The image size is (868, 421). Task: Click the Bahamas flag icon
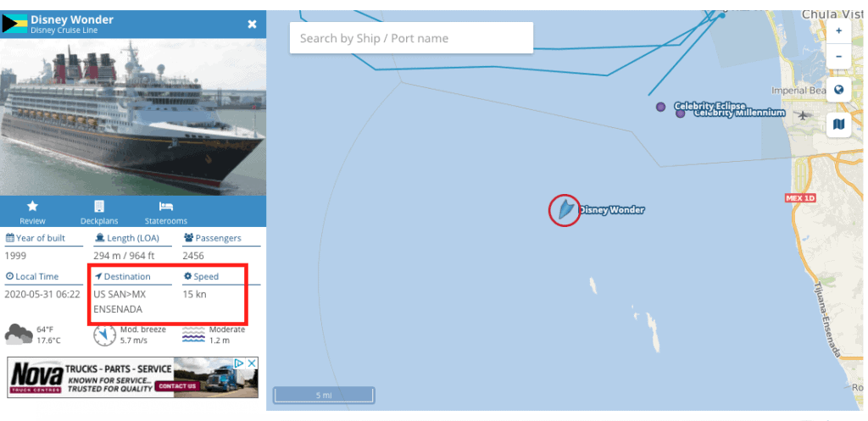[x=14, y=25]
